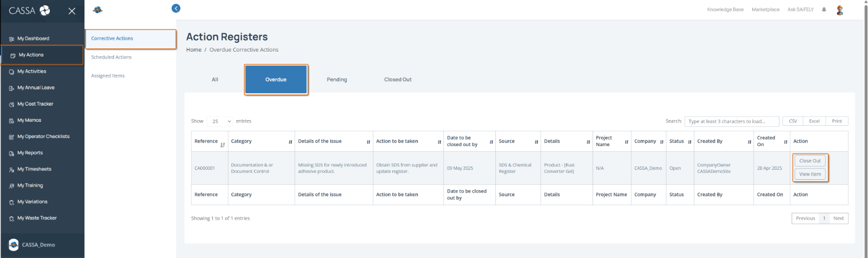The width and height of the screenshot is (868, 258).
Task: Go to Next page
Action: pos(838,219)
